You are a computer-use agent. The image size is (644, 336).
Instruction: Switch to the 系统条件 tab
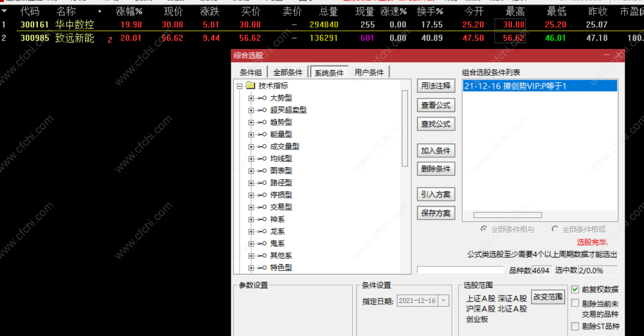329,73
